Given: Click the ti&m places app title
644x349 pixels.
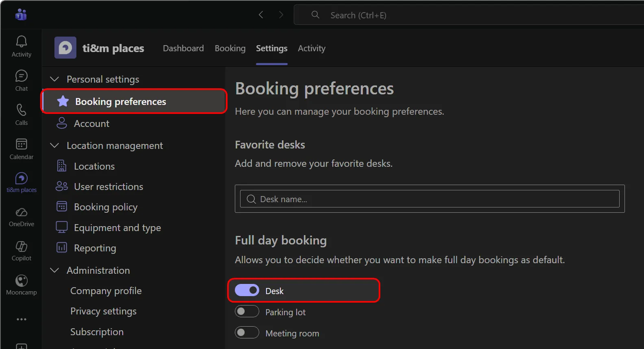Looking at the screenshot, I should tap(113, 48).
